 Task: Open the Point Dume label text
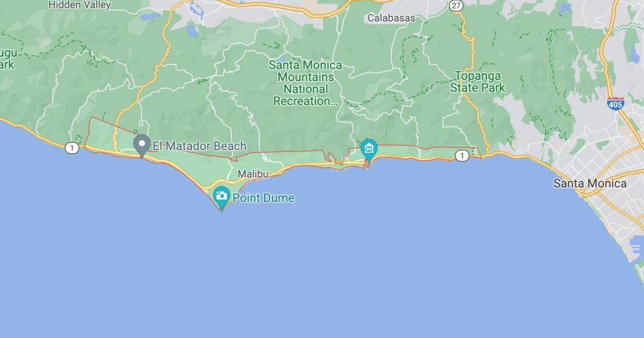coord(264,198)
